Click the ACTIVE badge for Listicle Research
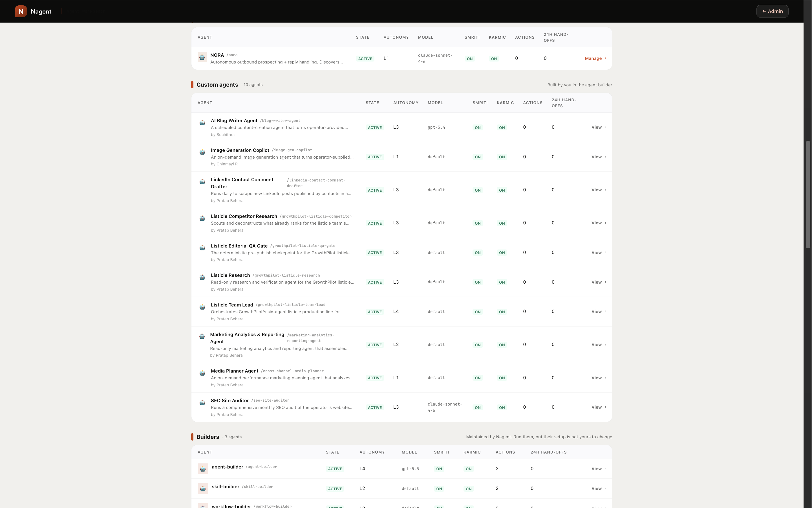Screen dimensions: 812x508 click(375, 282)
